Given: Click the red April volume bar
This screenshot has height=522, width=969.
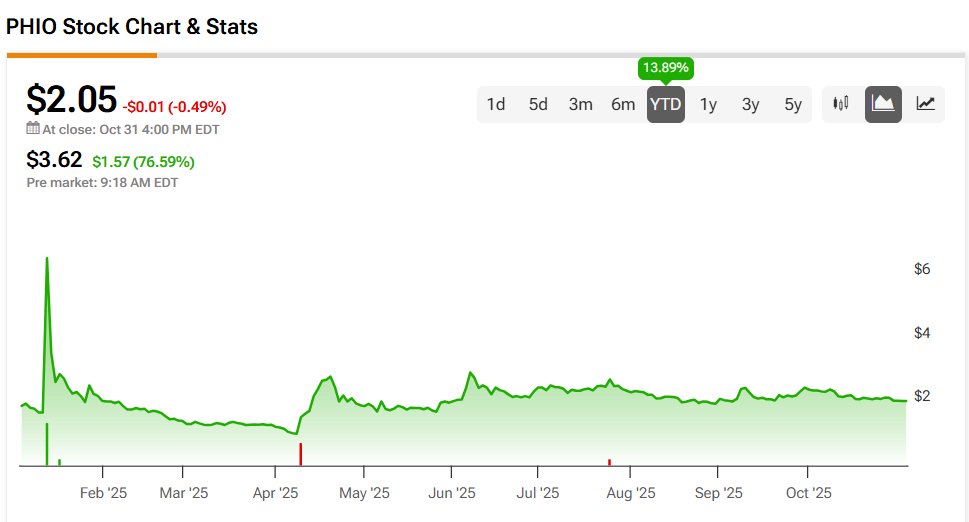Looking at the screenshot, I should (x=301, y=454).
